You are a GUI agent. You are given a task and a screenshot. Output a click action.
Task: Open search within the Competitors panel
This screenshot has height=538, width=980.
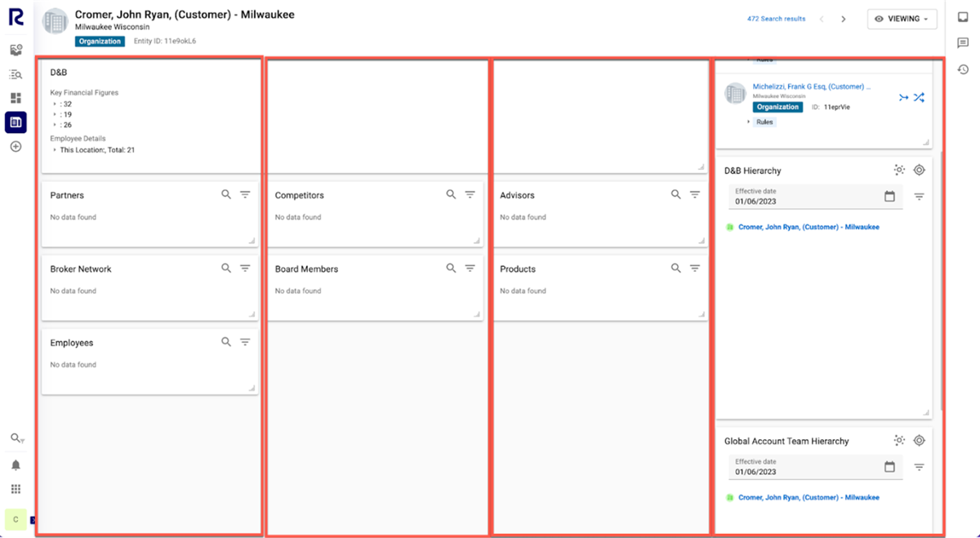click(451, 194)
